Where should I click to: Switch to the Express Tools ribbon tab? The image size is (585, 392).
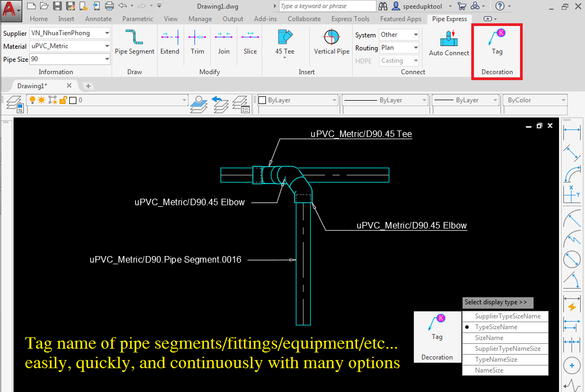coord(350,18)
